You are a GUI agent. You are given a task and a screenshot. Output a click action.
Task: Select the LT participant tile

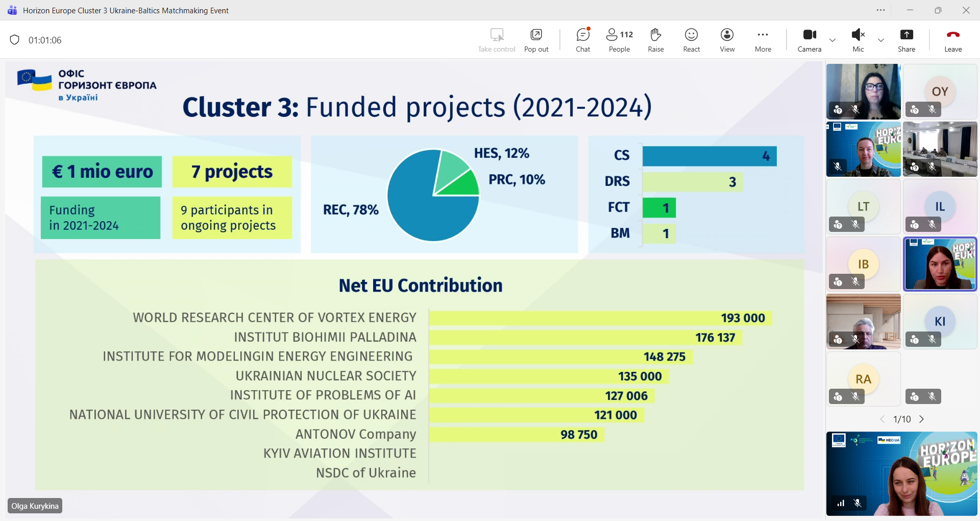click(863, 206)
